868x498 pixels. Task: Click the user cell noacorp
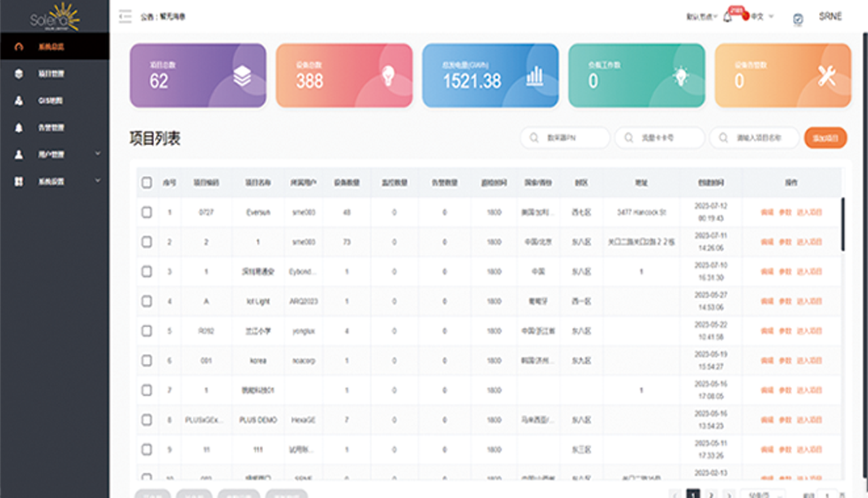point(303,361)
